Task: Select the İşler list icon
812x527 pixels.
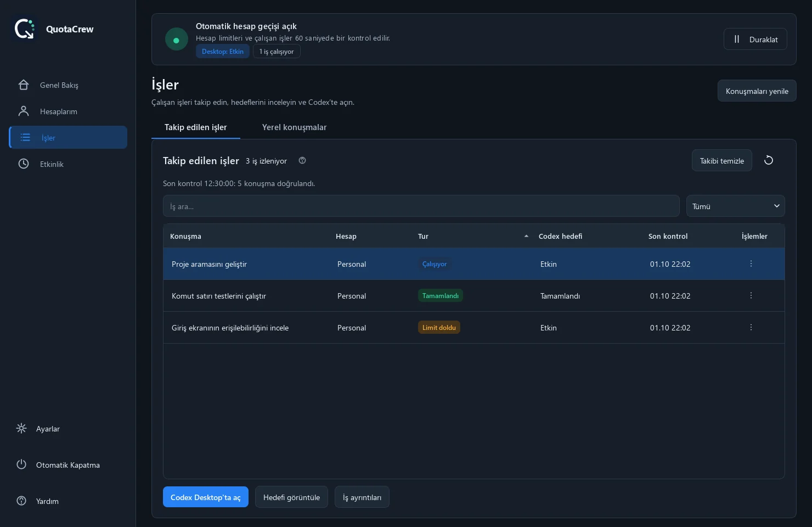Action: 25,137
